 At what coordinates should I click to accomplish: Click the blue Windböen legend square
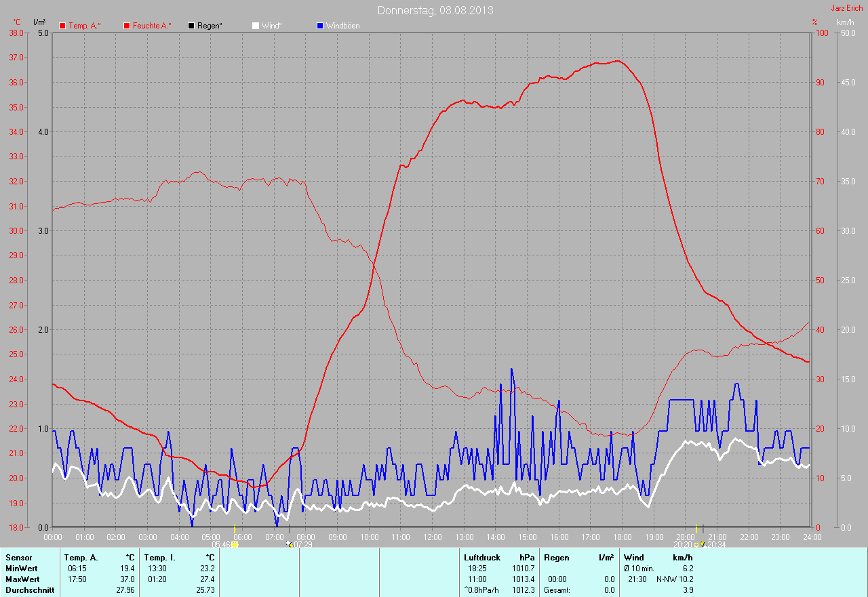(x=320, y=26)
